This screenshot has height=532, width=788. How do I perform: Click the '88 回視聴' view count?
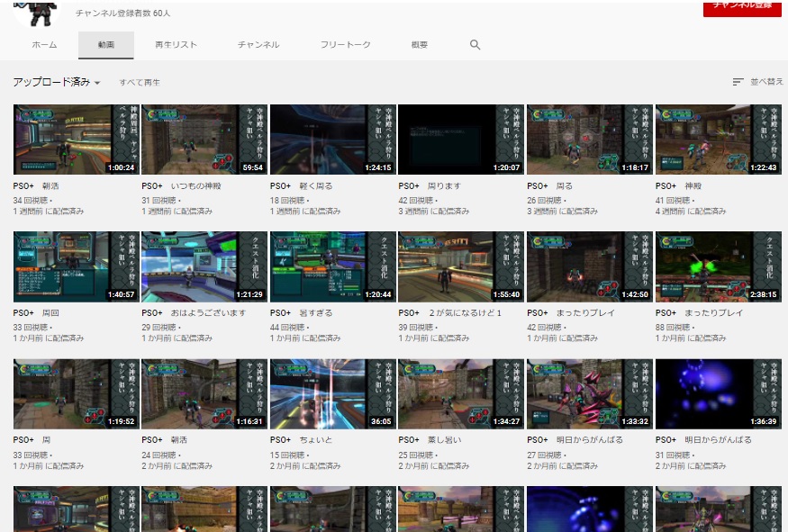coord(674,328)
